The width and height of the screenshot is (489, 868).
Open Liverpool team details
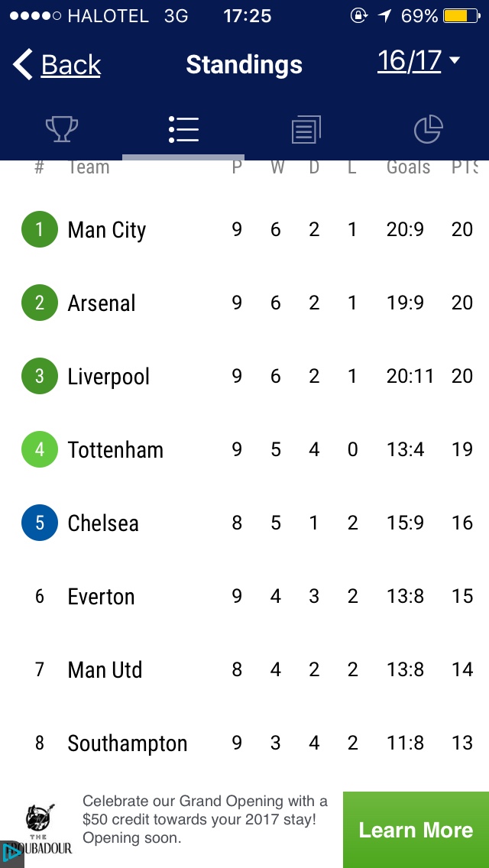108,377
